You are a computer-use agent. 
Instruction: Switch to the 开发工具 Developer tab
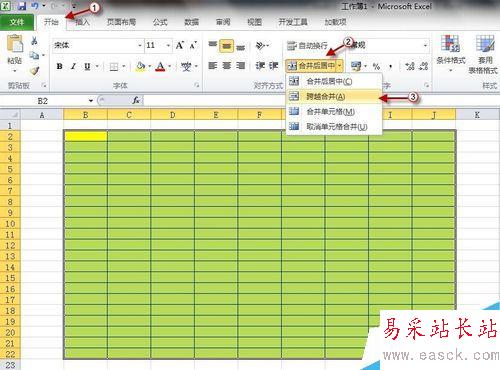293,22
